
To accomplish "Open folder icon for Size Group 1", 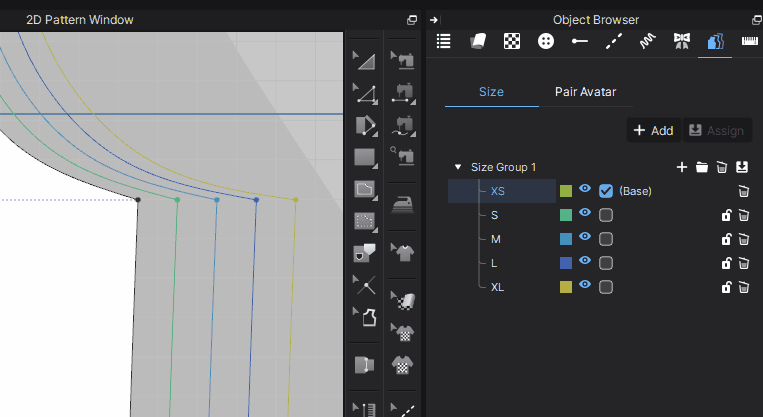I will pos(702,167).
